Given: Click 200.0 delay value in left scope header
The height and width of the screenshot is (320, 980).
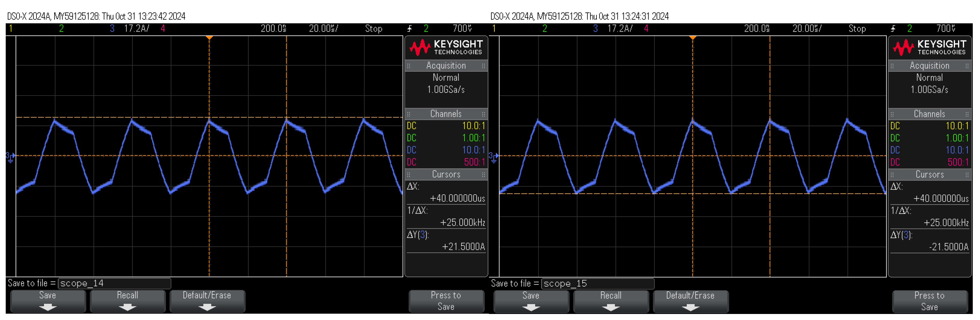Looking at the screenshot, I should coord(273,29).
